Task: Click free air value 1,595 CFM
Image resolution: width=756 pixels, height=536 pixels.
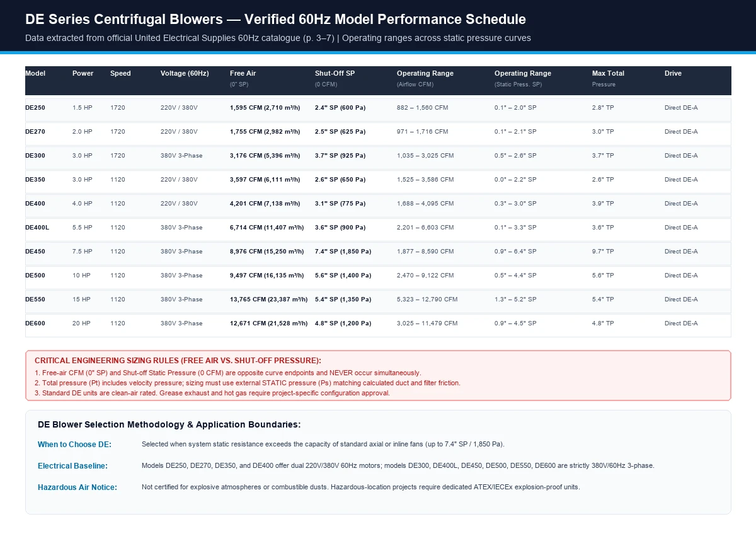Action: click(x=265, y=108)
